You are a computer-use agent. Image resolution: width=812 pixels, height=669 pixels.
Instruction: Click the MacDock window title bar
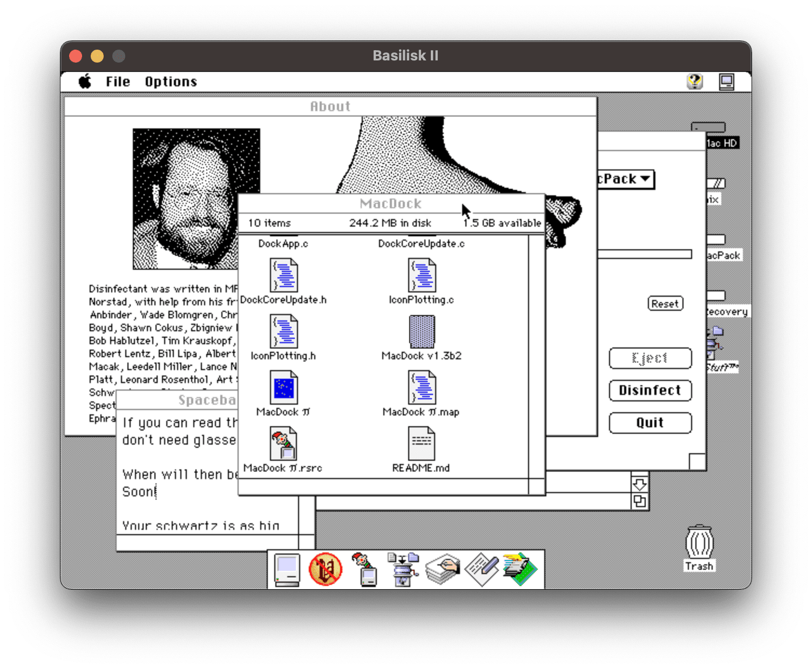[391, 203]
